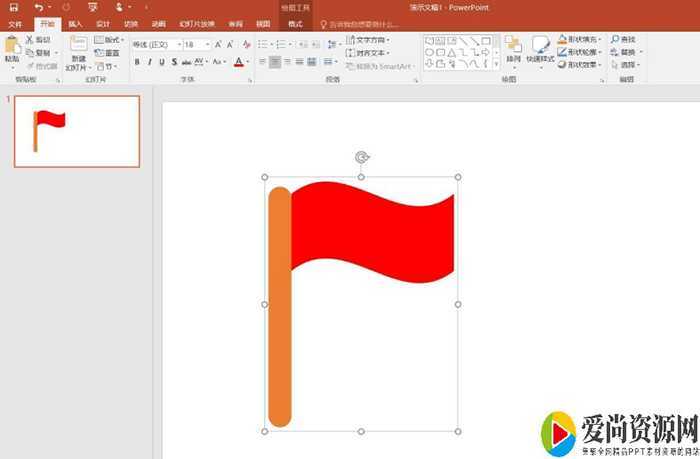Switch to the Insert (插入) tab
Screen dimensions: 700x459
[75, 23]
